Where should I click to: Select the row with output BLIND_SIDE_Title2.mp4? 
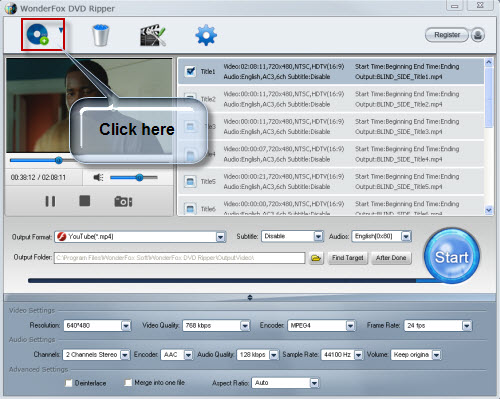pos(331,99)
